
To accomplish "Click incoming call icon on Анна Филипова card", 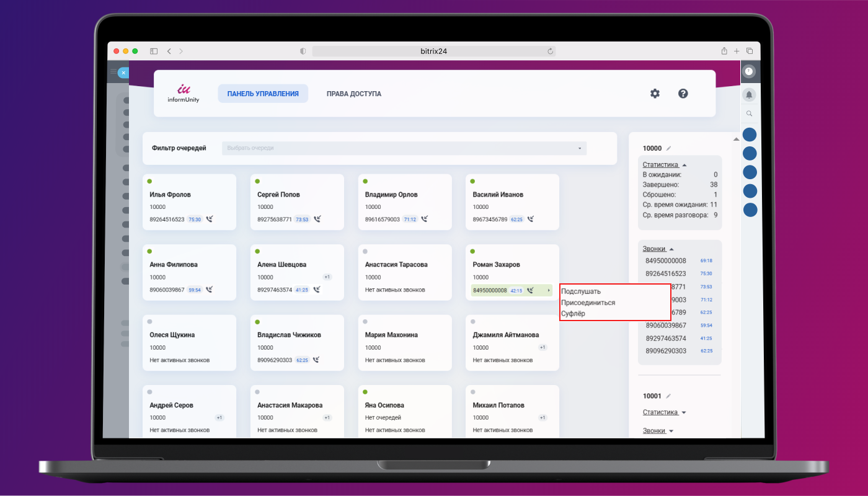I will coord(210,290).
